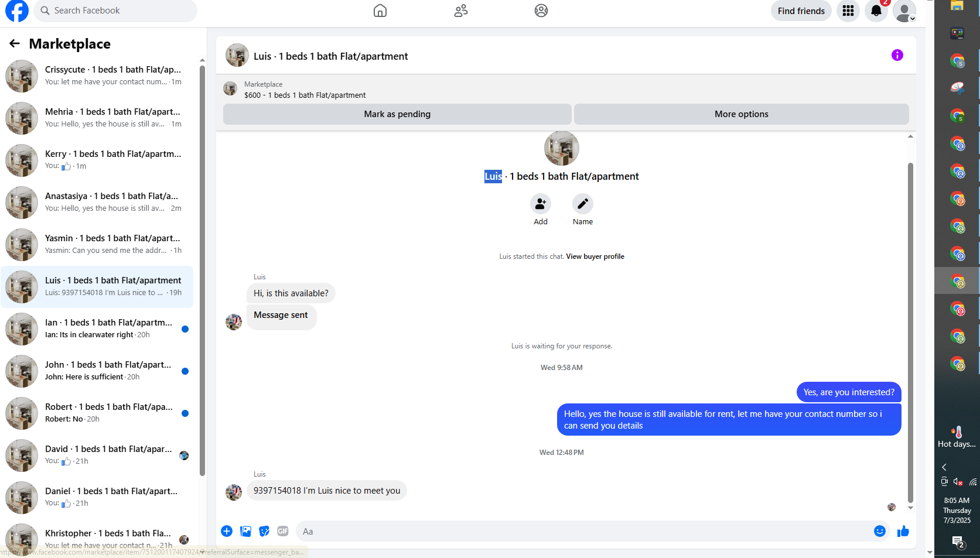Click the muted volume tray icon

click(958, 482)
